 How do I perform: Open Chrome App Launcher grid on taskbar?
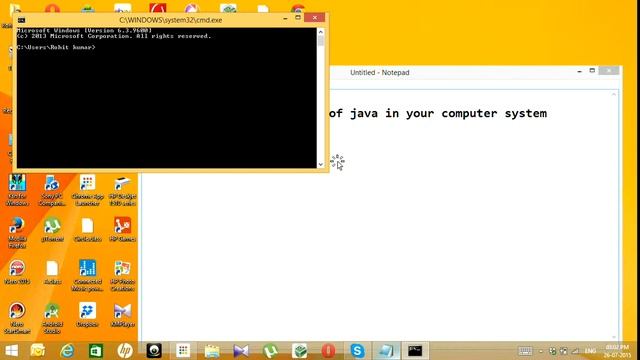click(x=183, y=351)
